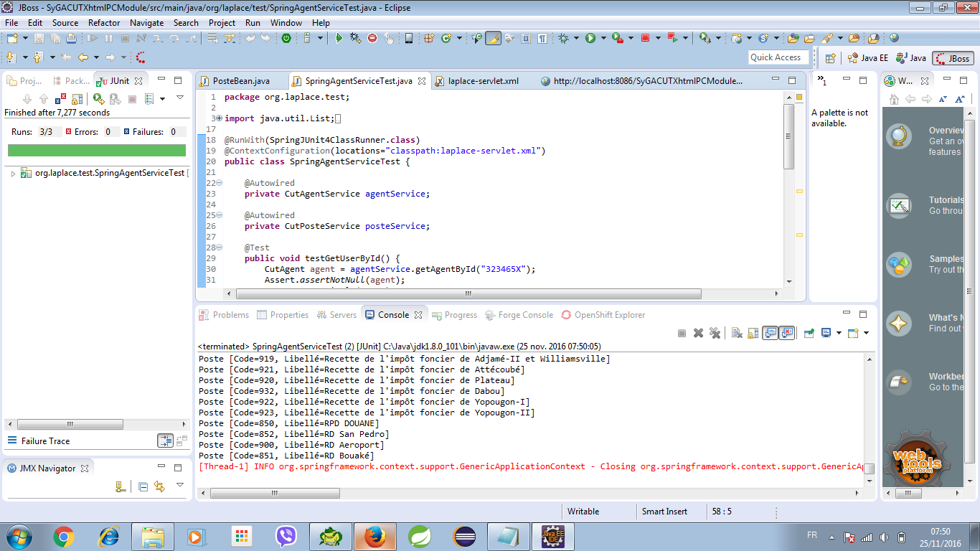Open the Navigate menu

click(146, 22)
